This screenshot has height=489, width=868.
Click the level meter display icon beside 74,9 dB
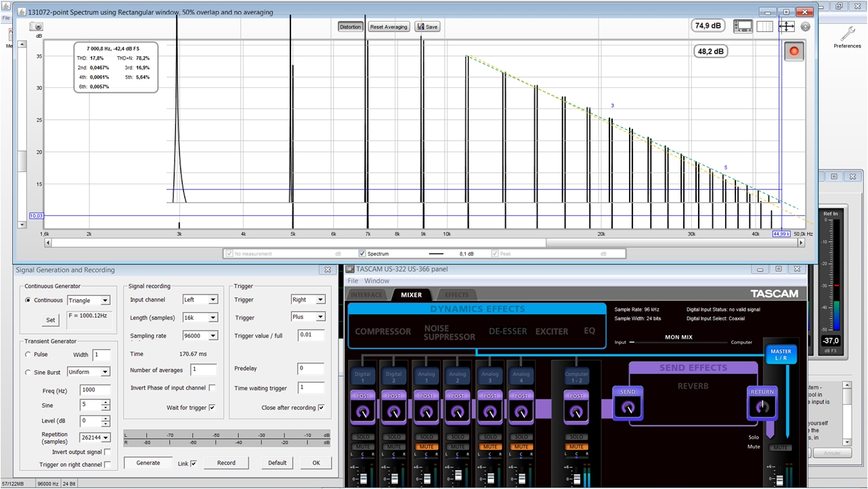click(743, 26)
